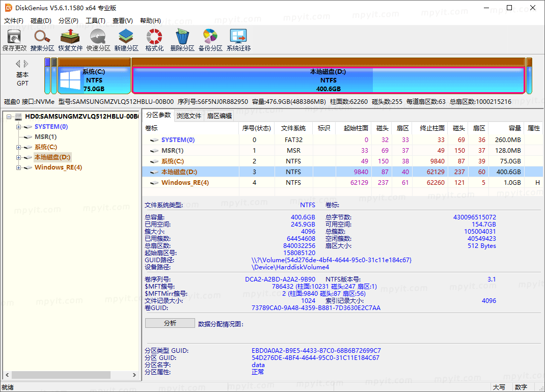Expand the 系统(C:) tree node
Image resolution: width=545 pixels, height=392 pixels.
tap(18, 147)
